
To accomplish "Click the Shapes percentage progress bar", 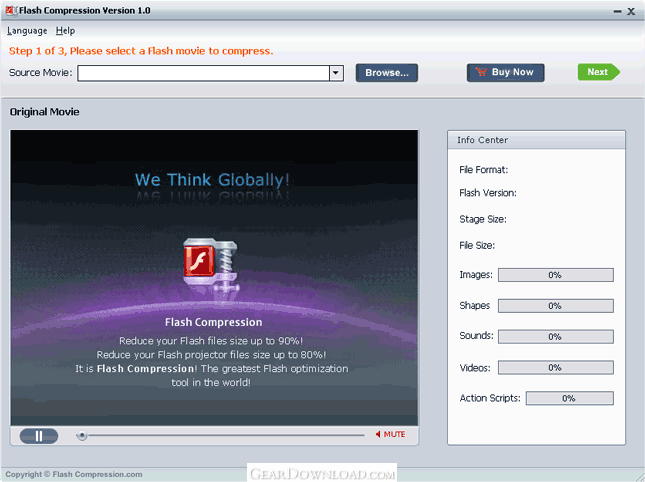I will 556,306.
